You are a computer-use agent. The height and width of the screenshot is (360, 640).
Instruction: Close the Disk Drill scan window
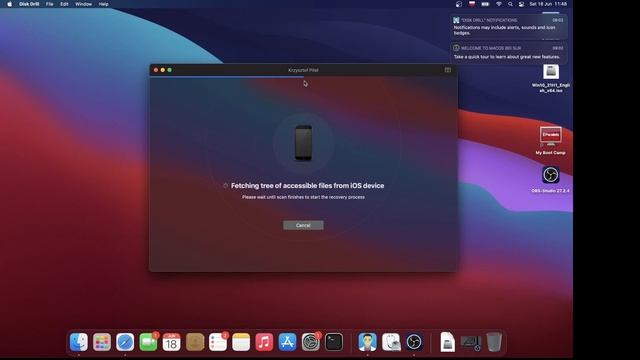pos(156,70)
